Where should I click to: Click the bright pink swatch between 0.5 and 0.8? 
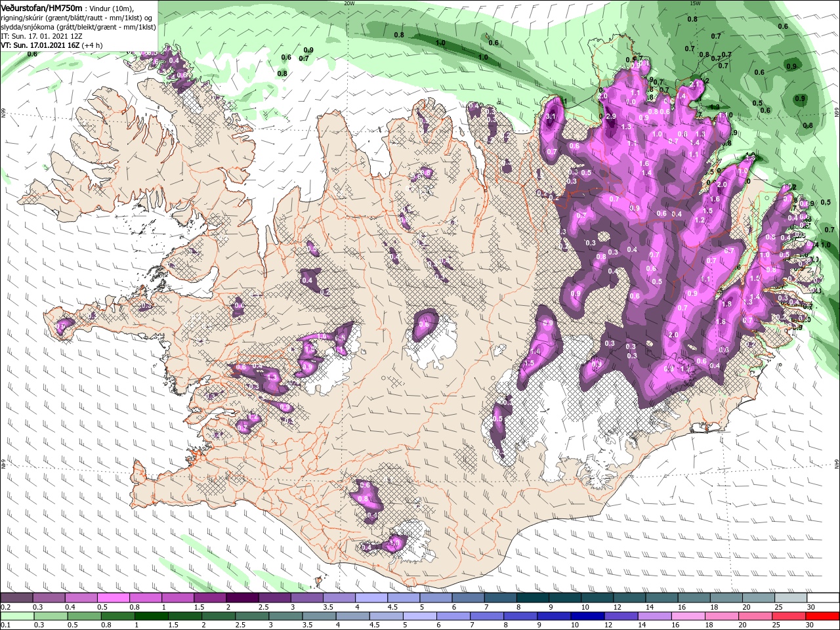click(x=113, y=597)
